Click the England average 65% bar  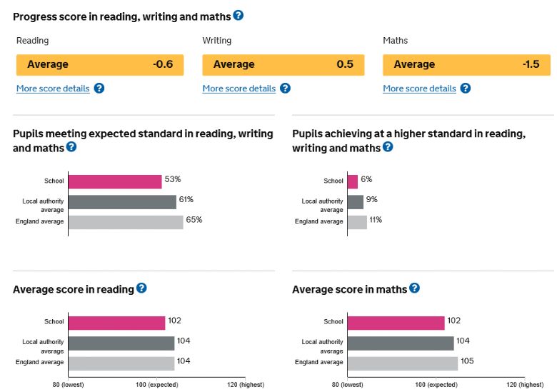pos(126,222)
